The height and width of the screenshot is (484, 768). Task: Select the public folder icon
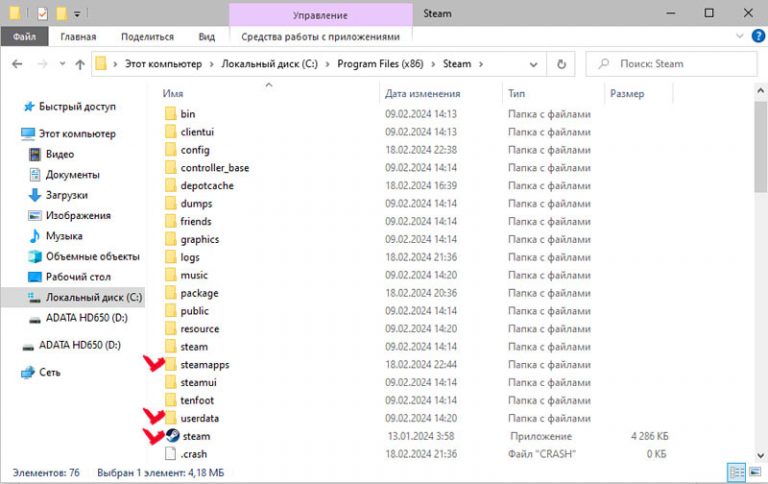(170, 311)
